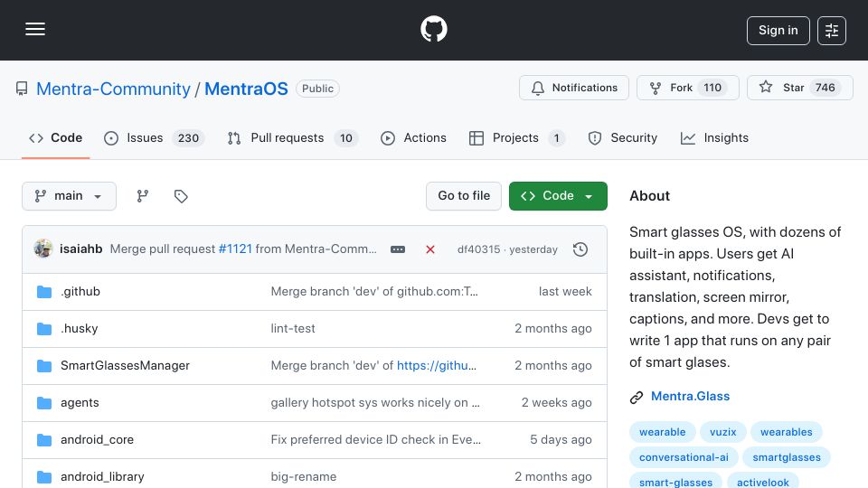The image size is (868, 488).
Task: Expand the main branch dropdown
Action: pyautogui.click(x=70, y=196)
